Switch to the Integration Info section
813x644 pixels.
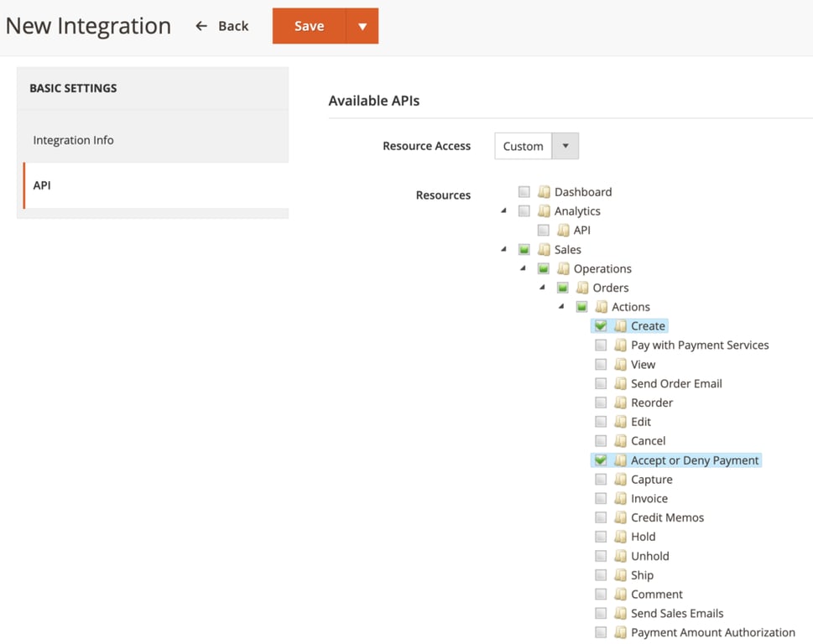click(73, 139)
